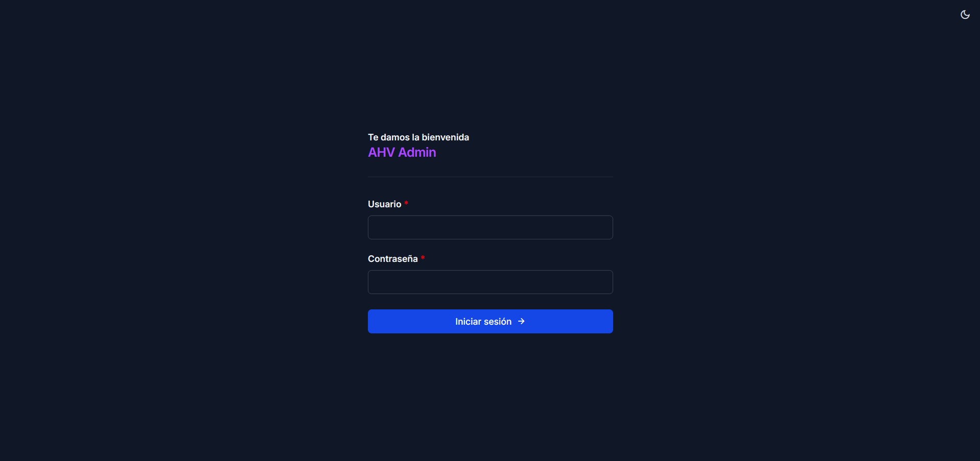
Task: Click the Usuario input field
Action: [x=489, y=227]
